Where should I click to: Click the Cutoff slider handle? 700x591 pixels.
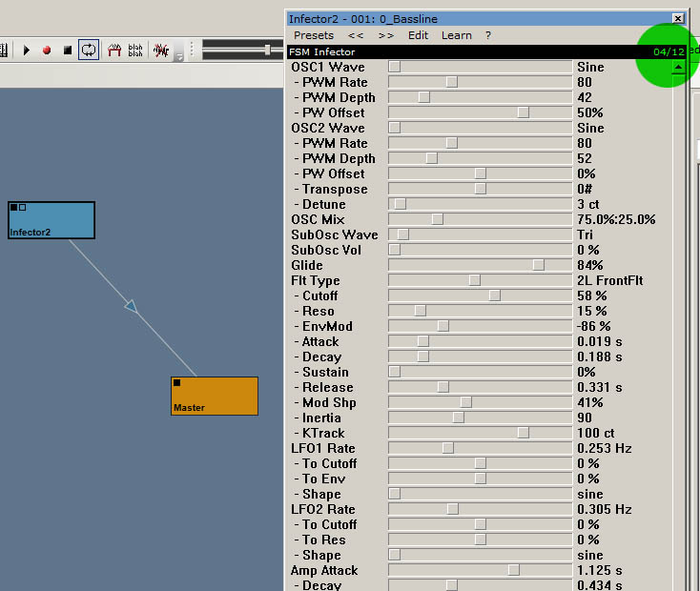(494, 295)
